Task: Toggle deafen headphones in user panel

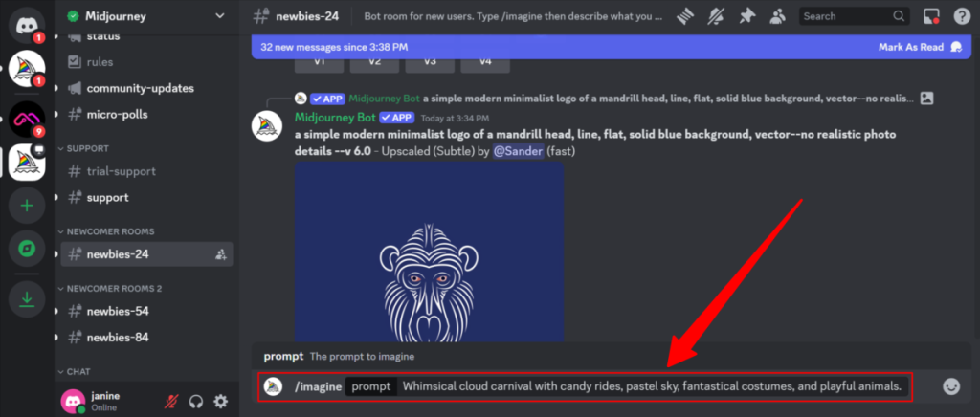Action: (x=197, y=402)
